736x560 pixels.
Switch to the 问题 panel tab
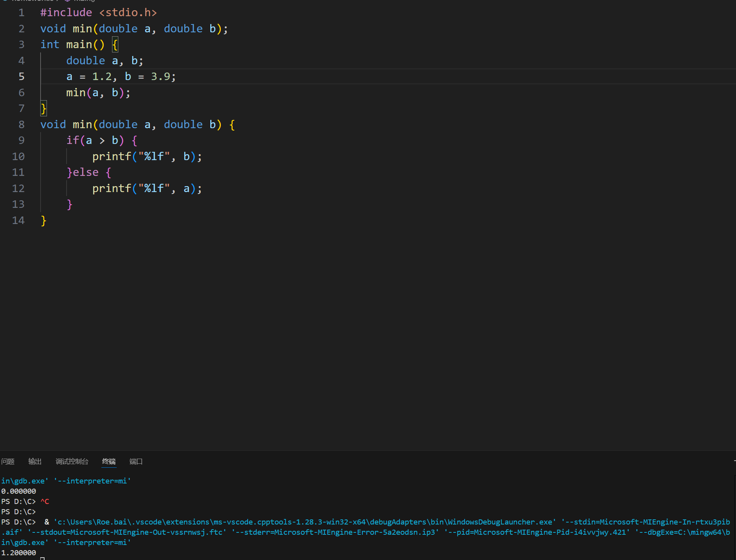pos(8,461)
